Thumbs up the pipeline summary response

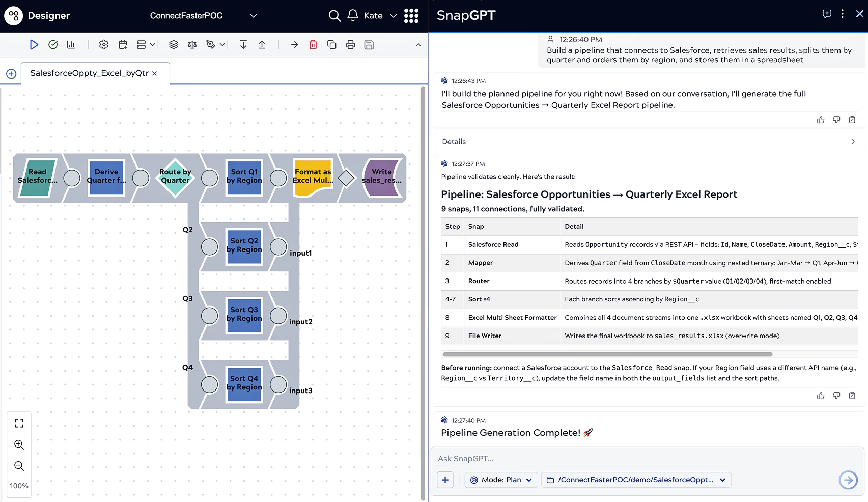coord(821,396)
